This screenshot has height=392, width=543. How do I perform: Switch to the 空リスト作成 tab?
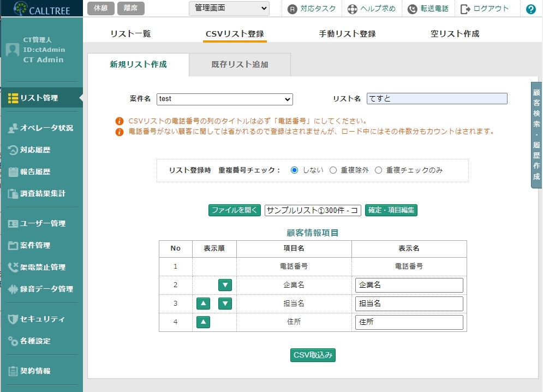[x=455, y=34]
